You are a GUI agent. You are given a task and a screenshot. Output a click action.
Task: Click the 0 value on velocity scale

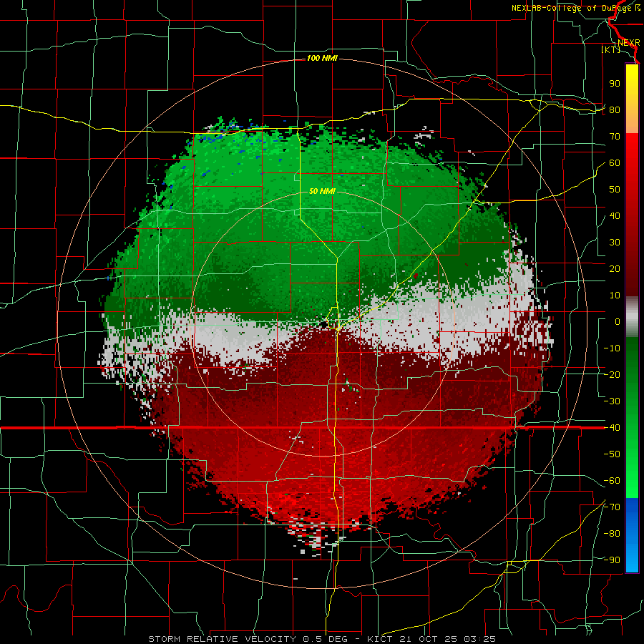[618, 321]
